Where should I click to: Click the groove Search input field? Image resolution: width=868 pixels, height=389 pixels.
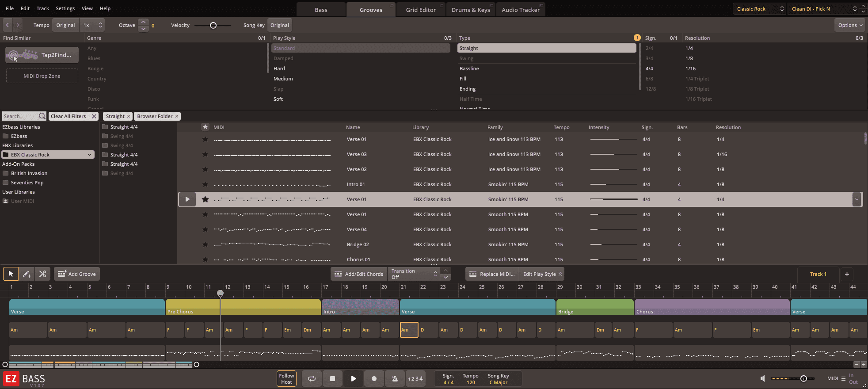(20, 116)
